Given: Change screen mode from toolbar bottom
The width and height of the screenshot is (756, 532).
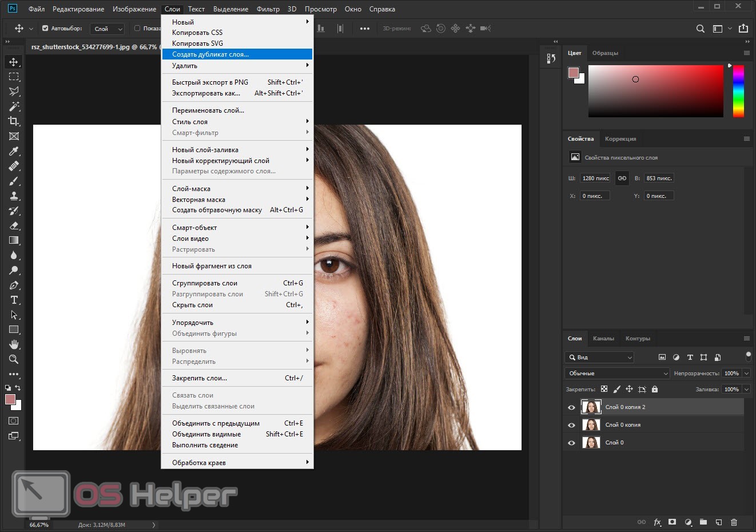Looking at the screenshot, I should click(x=14, y=436).
